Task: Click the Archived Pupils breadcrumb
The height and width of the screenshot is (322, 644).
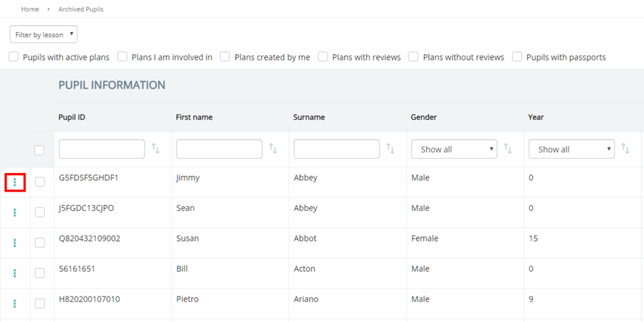Action: pos(81,9)
